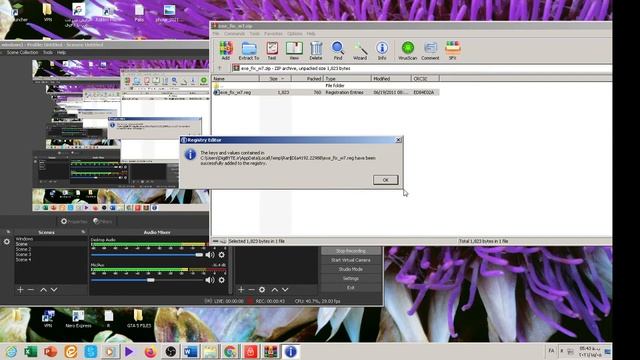Open Desktop Audio gear settings in OBS
640x360 pixels.
click(x=222, y=255)
